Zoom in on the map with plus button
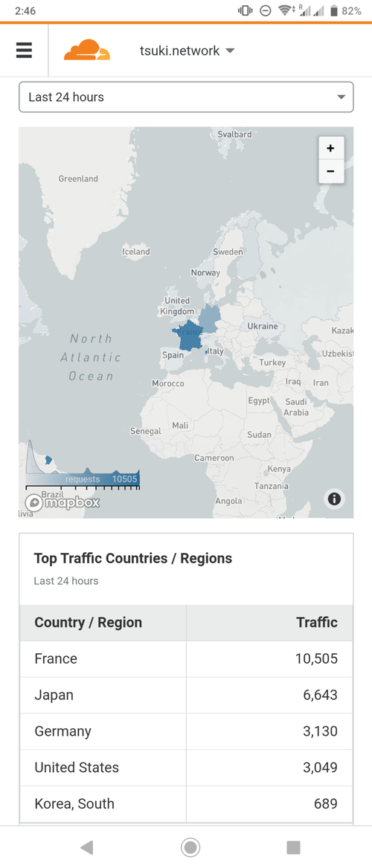This screenshot has width=372, height=868. coord(331,149)
